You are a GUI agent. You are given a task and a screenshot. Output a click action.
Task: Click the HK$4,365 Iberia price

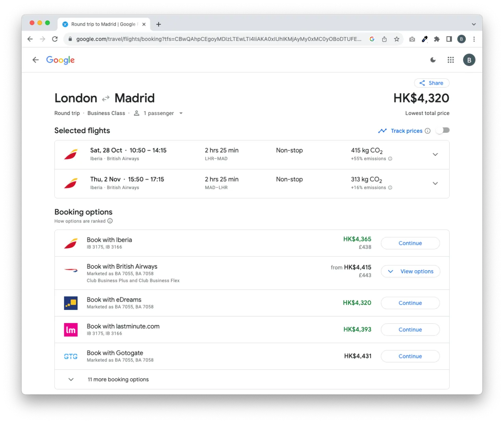click(357, 239)
